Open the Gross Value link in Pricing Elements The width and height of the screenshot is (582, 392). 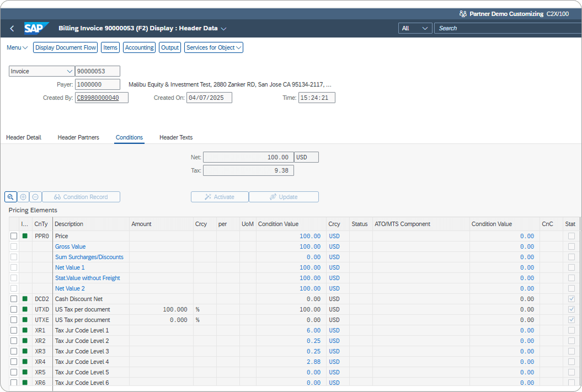(x=70, y=246)
